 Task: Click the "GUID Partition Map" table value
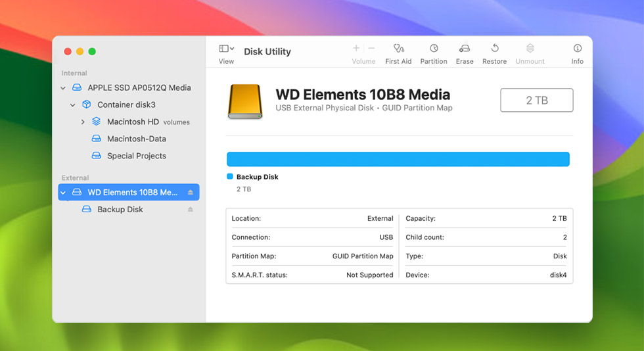[x=363, y=256]
